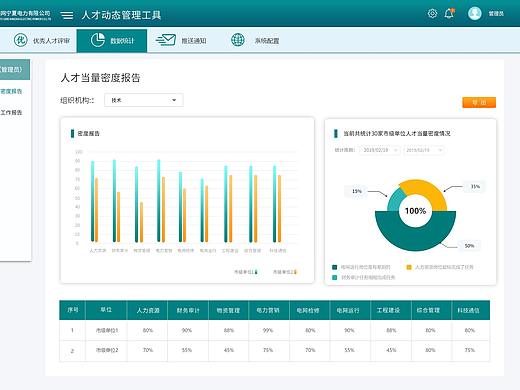Click 75% under 科技通信 column
This screenshot has width=520, height=390.
coord(469,350)
